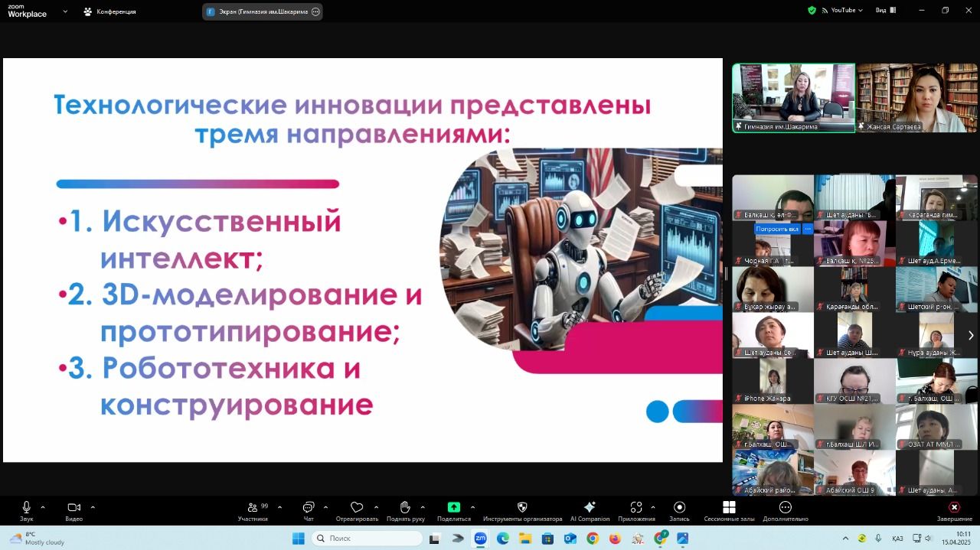The height and width of the screenshot is (550, 980).
Task: Click the red Завершение end meeting button
Action: pos(954,509)
